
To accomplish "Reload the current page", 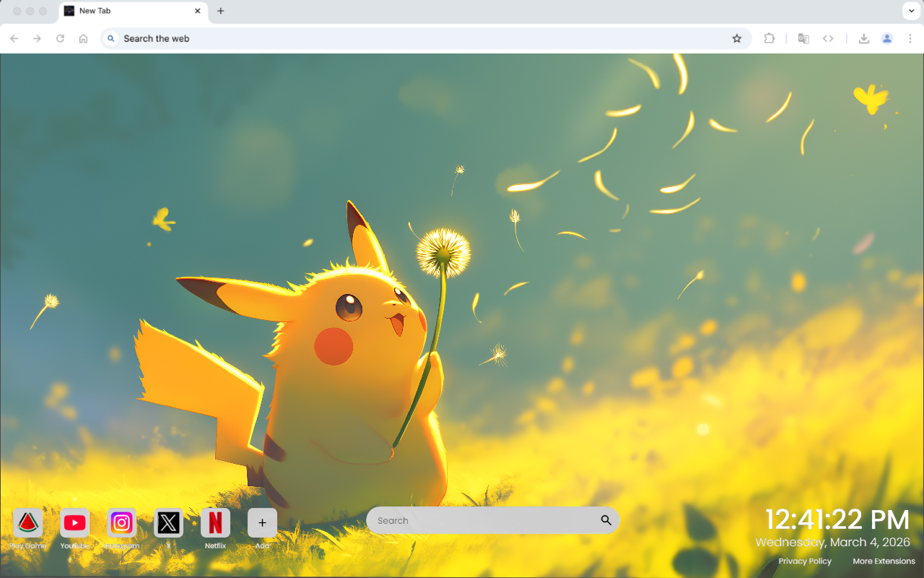I will click(x=60, y=38).
